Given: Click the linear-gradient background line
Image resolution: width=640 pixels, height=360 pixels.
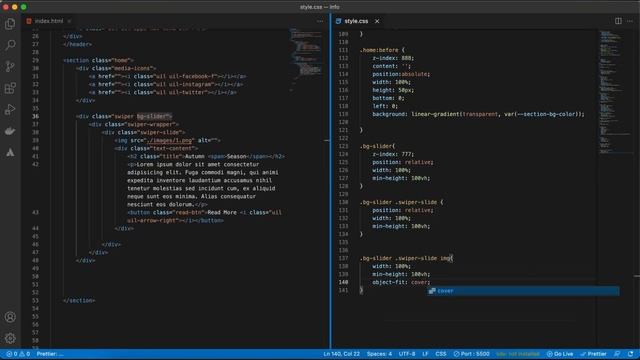Looking at the screenshot, I should (478, 114).
